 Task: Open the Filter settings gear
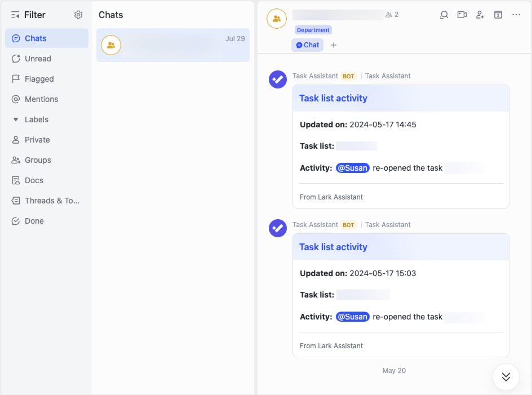(x=78, y=15)
